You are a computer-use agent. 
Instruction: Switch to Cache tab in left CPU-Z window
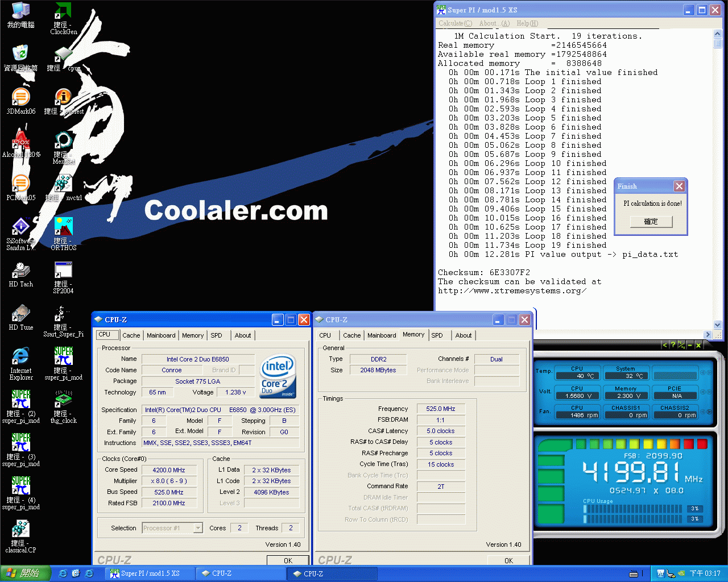131,335
